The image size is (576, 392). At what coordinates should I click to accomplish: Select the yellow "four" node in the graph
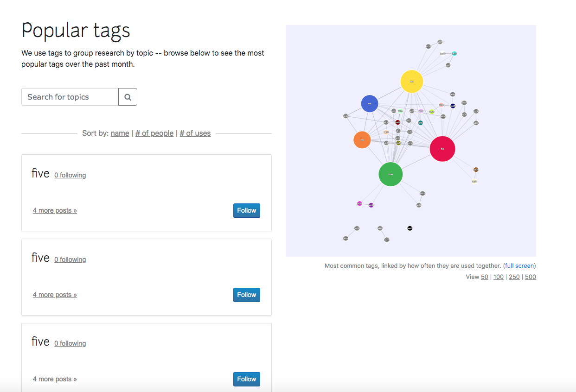pos(411,81)
